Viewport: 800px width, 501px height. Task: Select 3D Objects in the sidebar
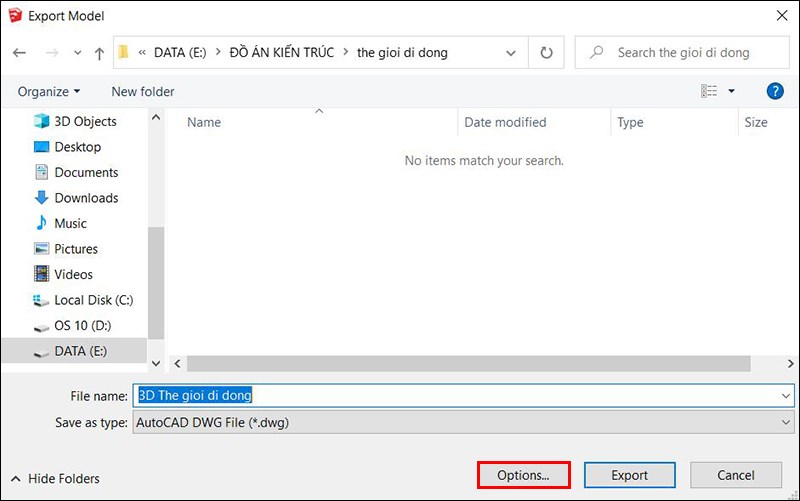(x=85, y=121)
